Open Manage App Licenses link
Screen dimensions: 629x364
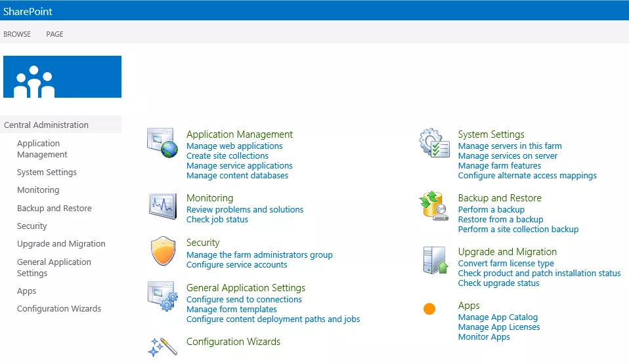tap(499, 327)
